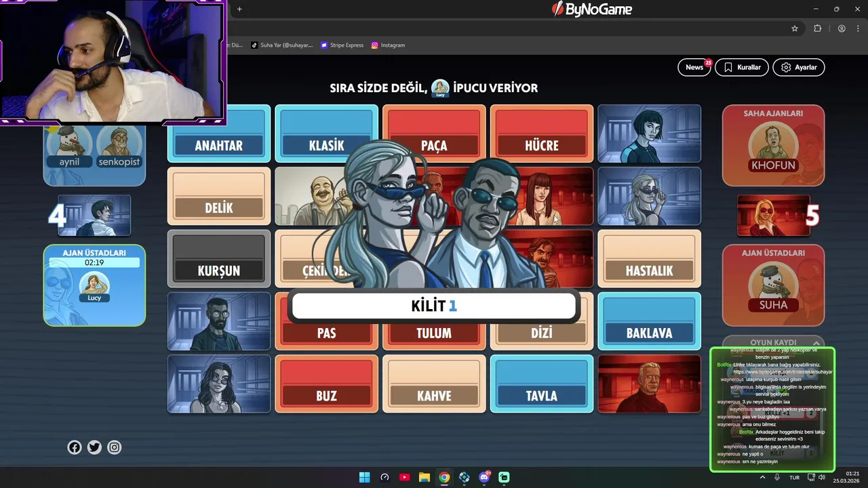The width and height of the screenshot is (868, 488).
Task: Click bearded blue agent card above the BUZ row
Action: [219, 321]
